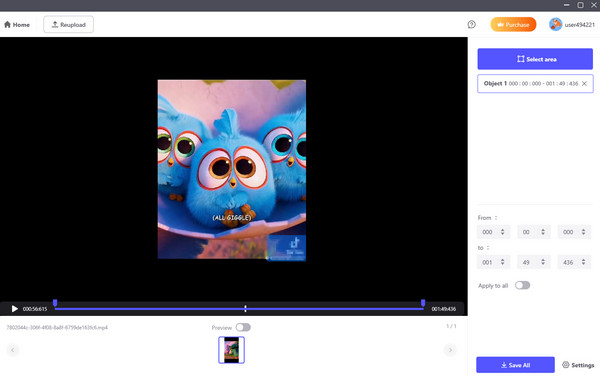Click the To seconds field showing 49
Viewport: 600px width, 376px height.
[534, 262]
